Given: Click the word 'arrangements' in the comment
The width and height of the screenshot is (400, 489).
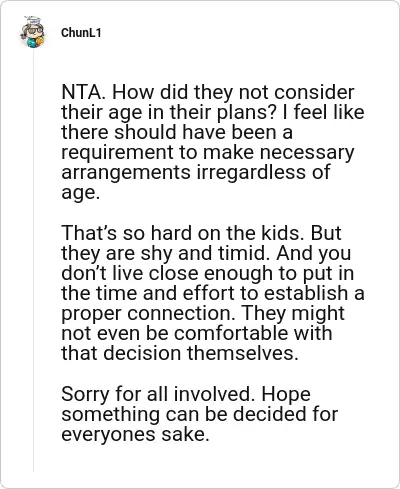Looking at the screenshot, I should [x=126, y=173].
